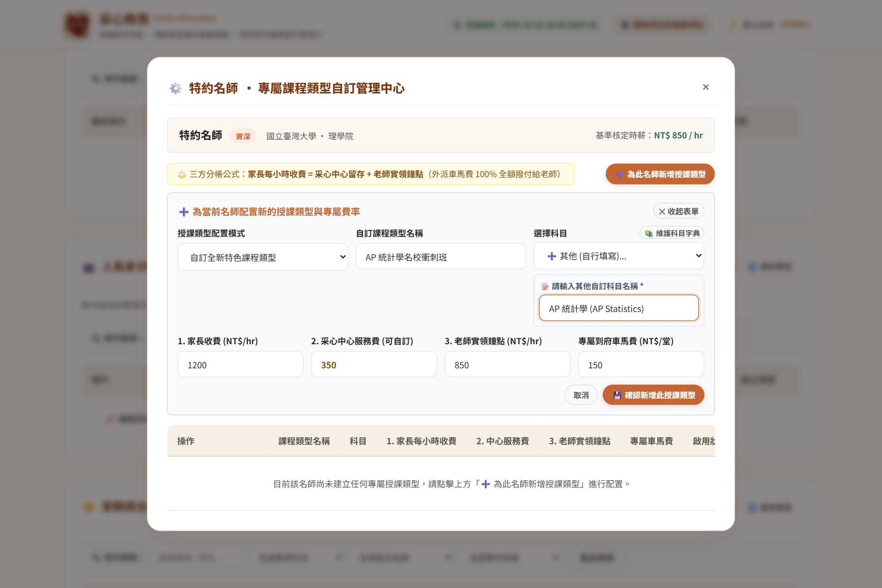The height and width of the screenshot is (588, 882).
Task: Click 為此名師新增授課類型 orange button
Action: (x=660, y=174)
